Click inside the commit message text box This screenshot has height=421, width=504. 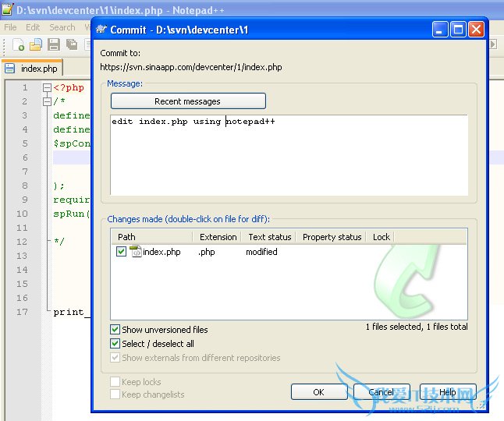[289, 155]
